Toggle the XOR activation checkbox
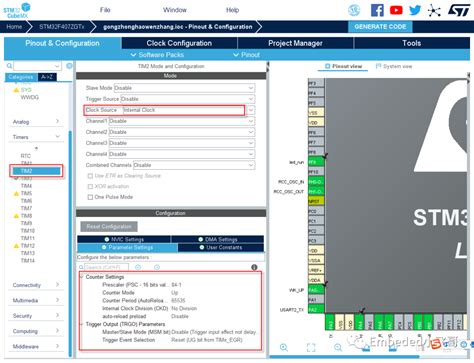474x363 pixels. click(90, 186)
